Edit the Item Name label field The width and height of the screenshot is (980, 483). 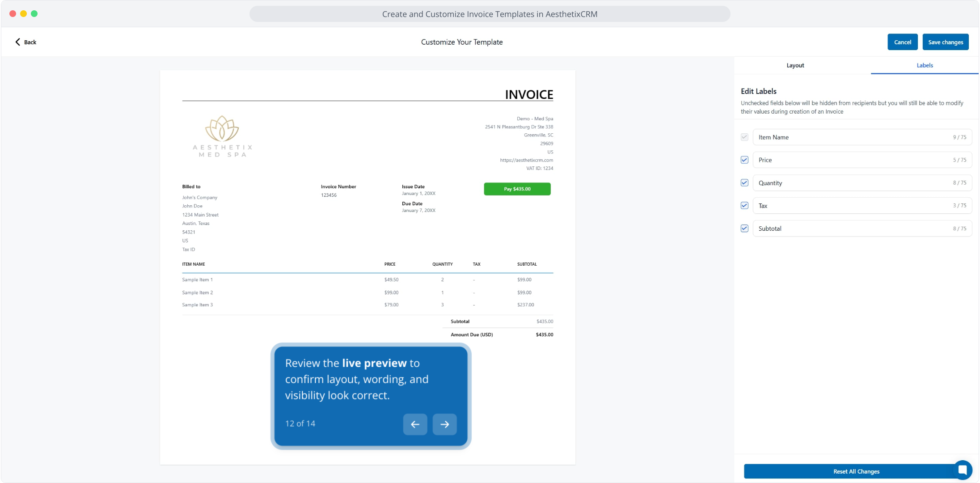pyautogui.click(x=849, y=137)
